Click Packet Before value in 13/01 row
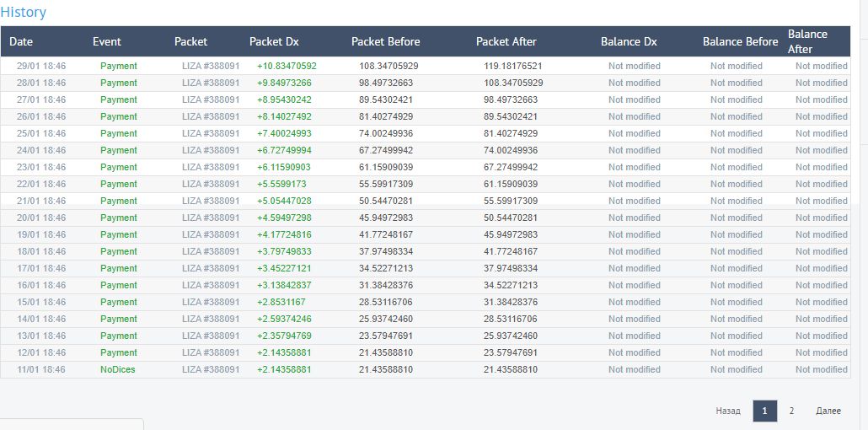Screen dimensions: 868x430 (x=386, y=336)
